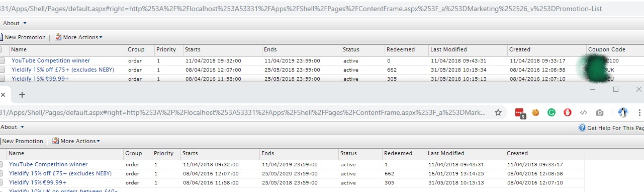644x192 pixels.
Task: Open the penguin profile avatar
Action: 623,113
